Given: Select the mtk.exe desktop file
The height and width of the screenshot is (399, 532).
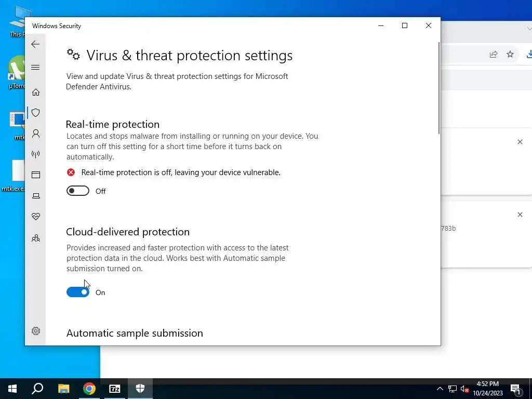Looking at the screenshot, I should (x=14, y=176).
